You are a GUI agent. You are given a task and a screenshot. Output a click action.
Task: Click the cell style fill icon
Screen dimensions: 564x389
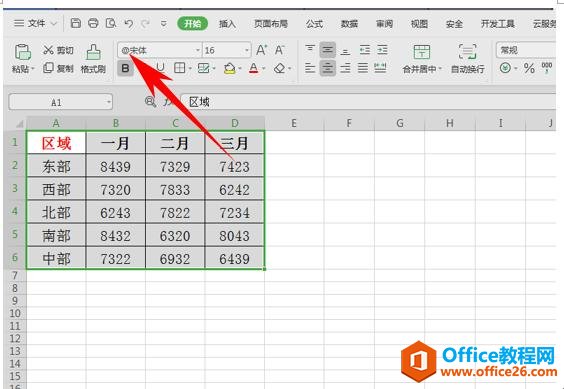tap(204, 68)
